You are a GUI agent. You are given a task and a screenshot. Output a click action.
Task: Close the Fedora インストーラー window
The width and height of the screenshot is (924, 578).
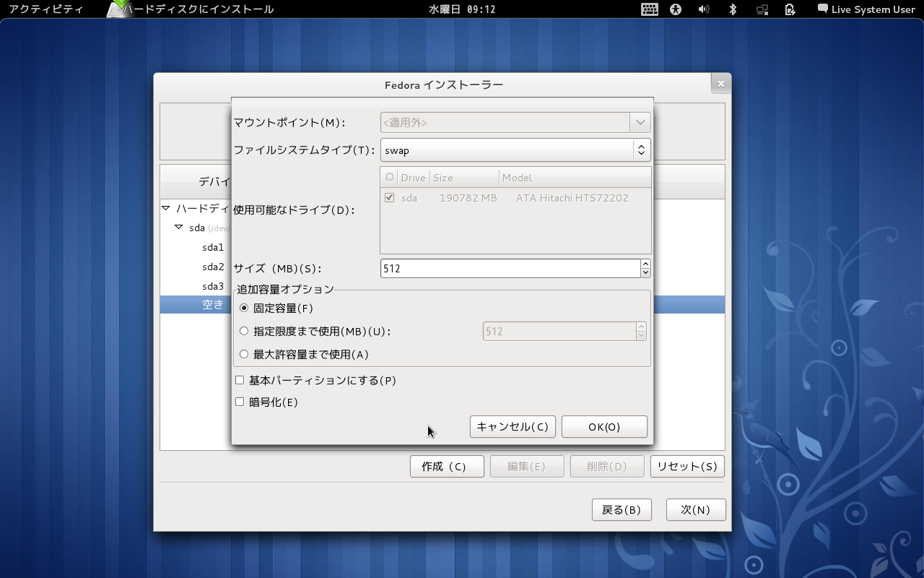[x=720, y=84]
